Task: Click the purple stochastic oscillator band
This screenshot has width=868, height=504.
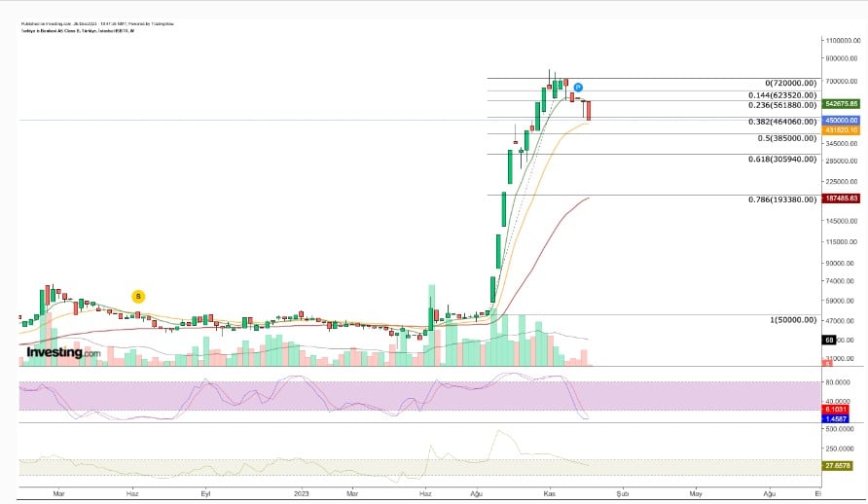Action: click(x=292, y=395)
